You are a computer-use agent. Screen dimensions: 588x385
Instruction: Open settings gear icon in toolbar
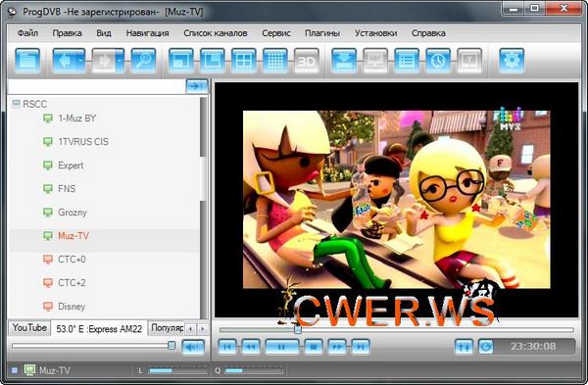coord(512,61)
